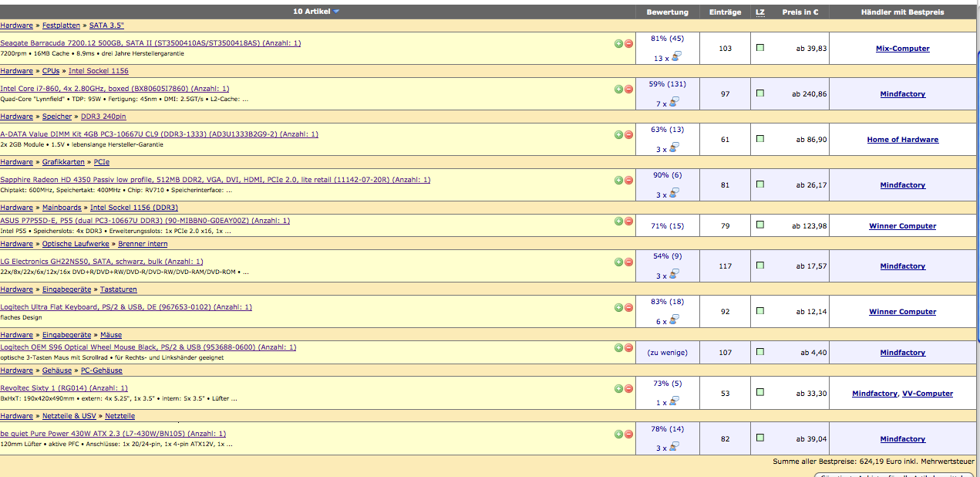Tick LZ checkbox for Logitech S96 mouse row

[x=760, y=351]
